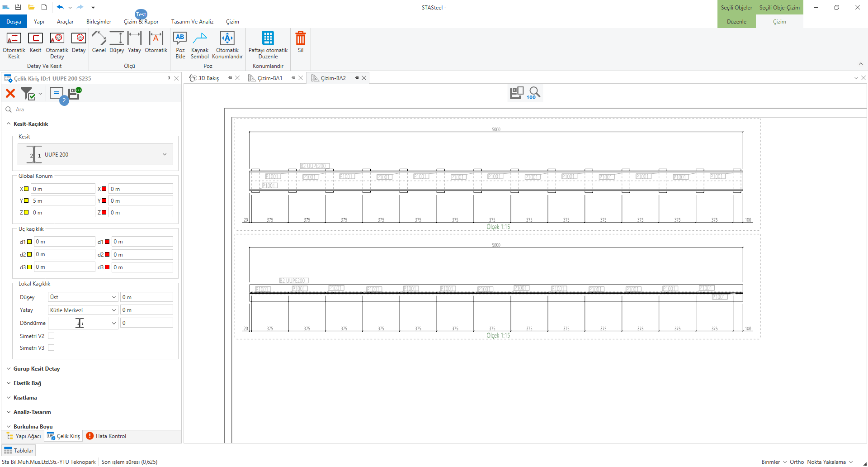Open the Hata Kontrol panel
868x467 pixels.
tap(107, 436)
